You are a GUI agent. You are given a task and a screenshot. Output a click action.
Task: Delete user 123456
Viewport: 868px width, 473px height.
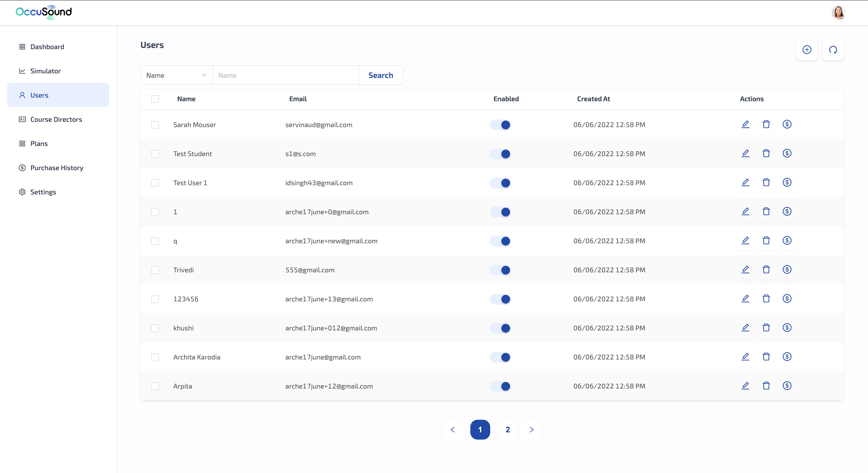[766, 298]
